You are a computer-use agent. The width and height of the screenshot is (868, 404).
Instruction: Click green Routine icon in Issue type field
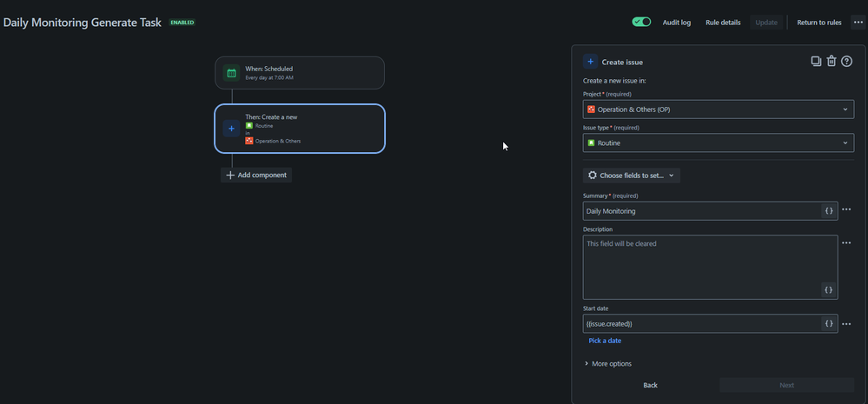coord(591,142)
